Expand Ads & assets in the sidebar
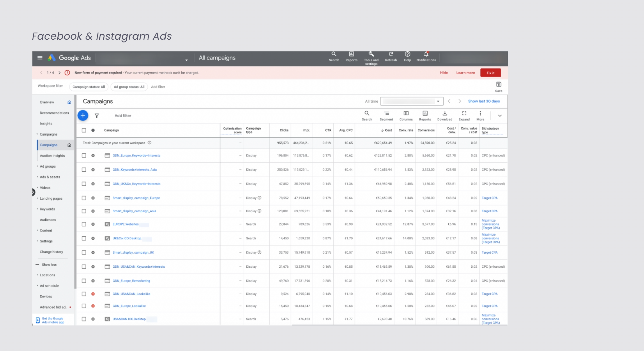Image resolution: width=644 pixels, height=351 pixels. click(37, 177)
